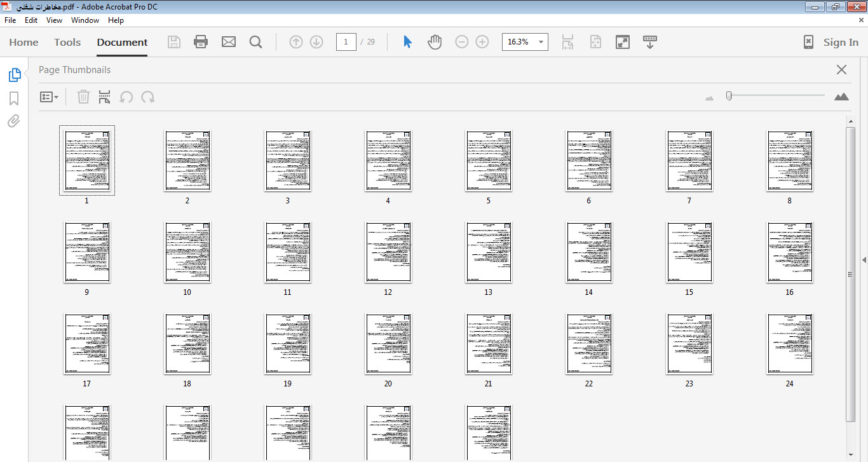The image size is (868, 462).
Task: Go to previous page arrow icon
Action: pos(296,42)
